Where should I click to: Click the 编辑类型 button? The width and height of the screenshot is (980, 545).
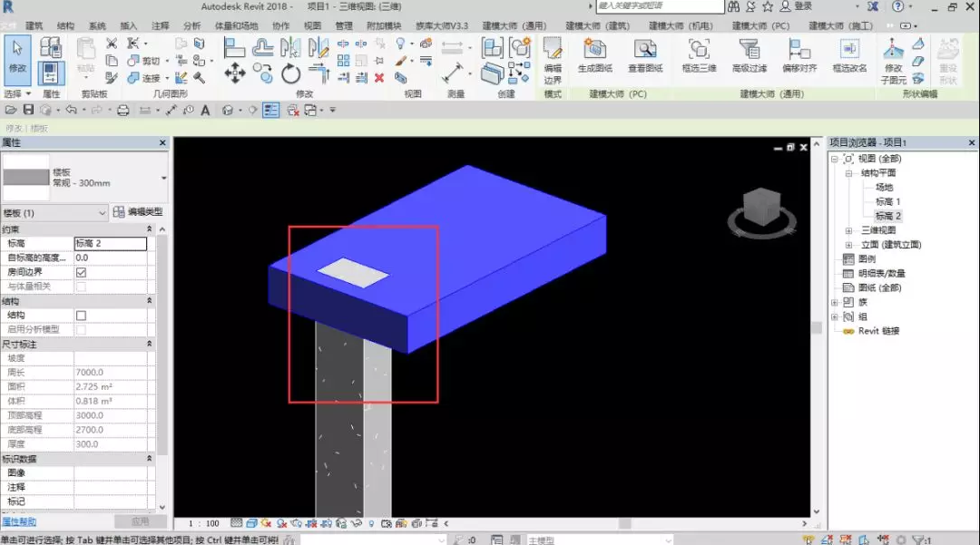[x=138, y=212]
